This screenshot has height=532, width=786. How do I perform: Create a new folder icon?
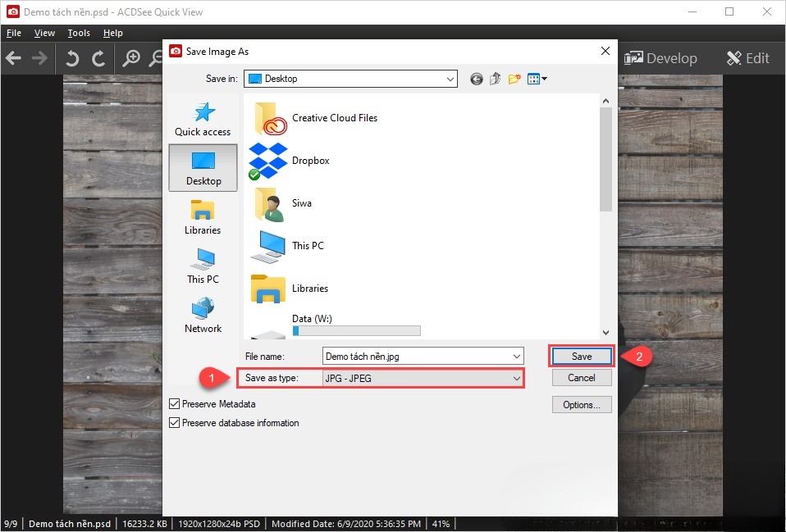point(514,79)
